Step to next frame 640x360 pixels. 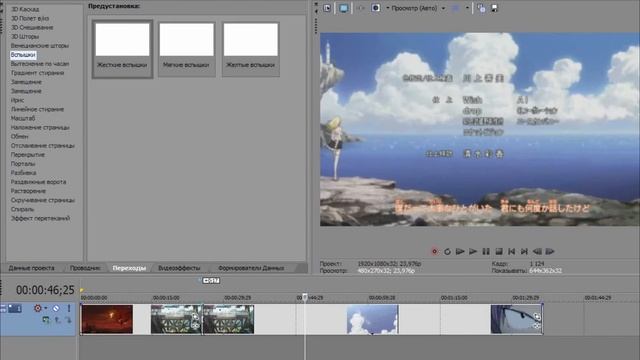point(550,251)
